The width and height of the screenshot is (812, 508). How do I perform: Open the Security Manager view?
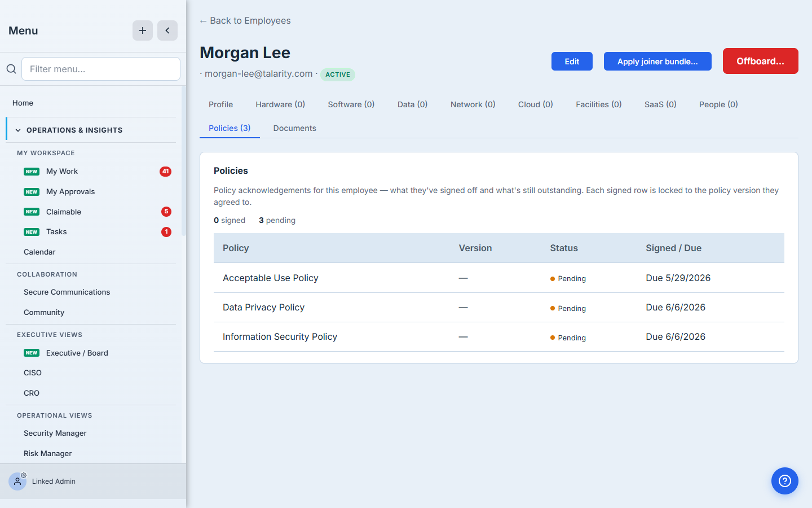[x=55, y=433]
